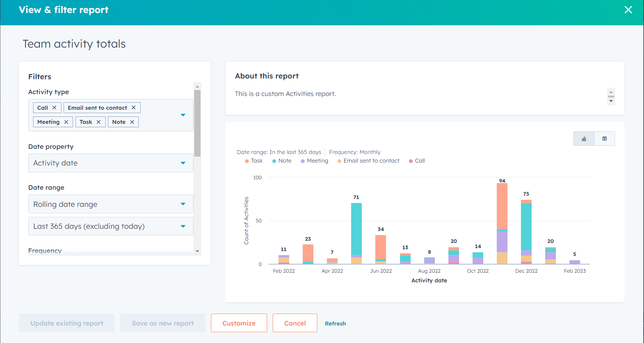Image resolution: width=644 pixels, height=343 pixels.
Task: Remove the Email sent to contact filter
Action: (134, 108)
